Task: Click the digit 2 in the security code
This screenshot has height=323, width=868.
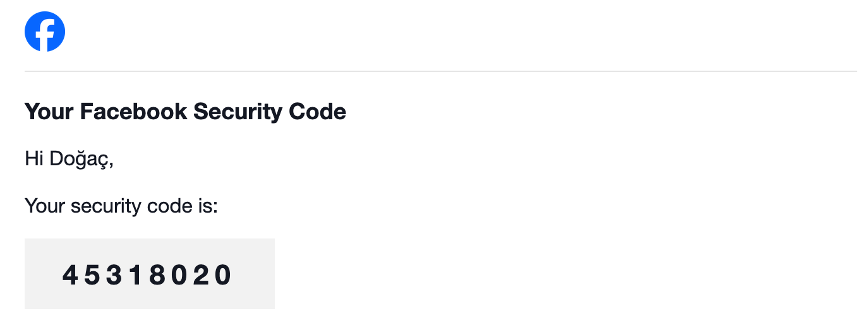Action: [x=201, y=274]
